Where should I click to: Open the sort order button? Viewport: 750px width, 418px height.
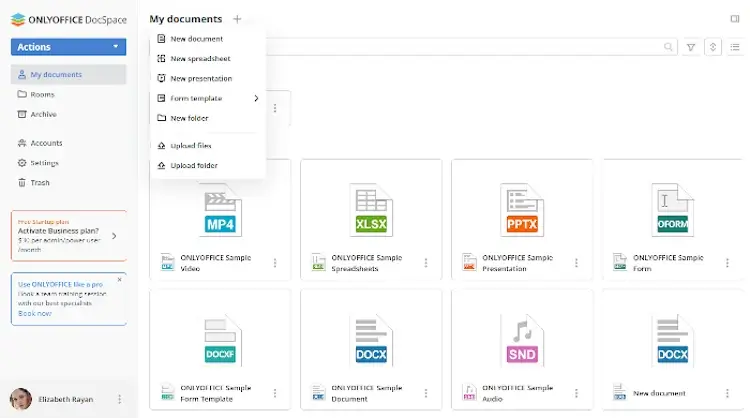pos(713,47)
